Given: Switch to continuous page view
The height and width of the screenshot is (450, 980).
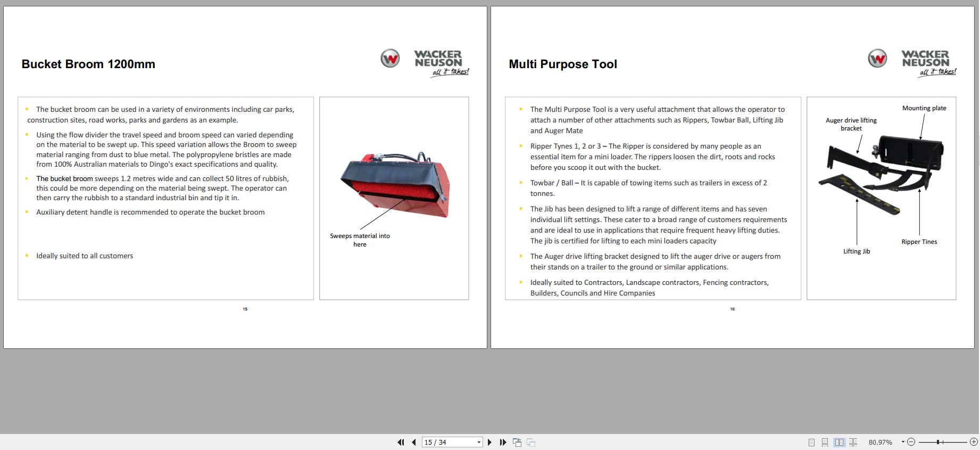Looking at the screenshot, I should [x=825, y=442].
